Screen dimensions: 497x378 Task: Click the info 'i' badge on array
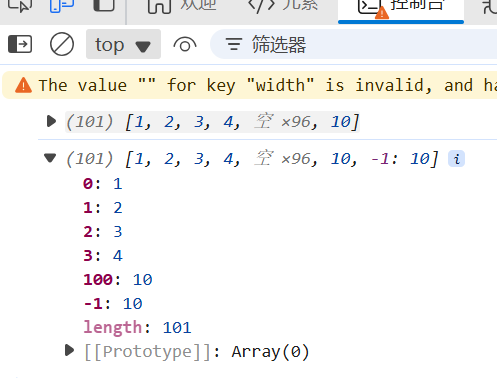(x=456, y=158)
